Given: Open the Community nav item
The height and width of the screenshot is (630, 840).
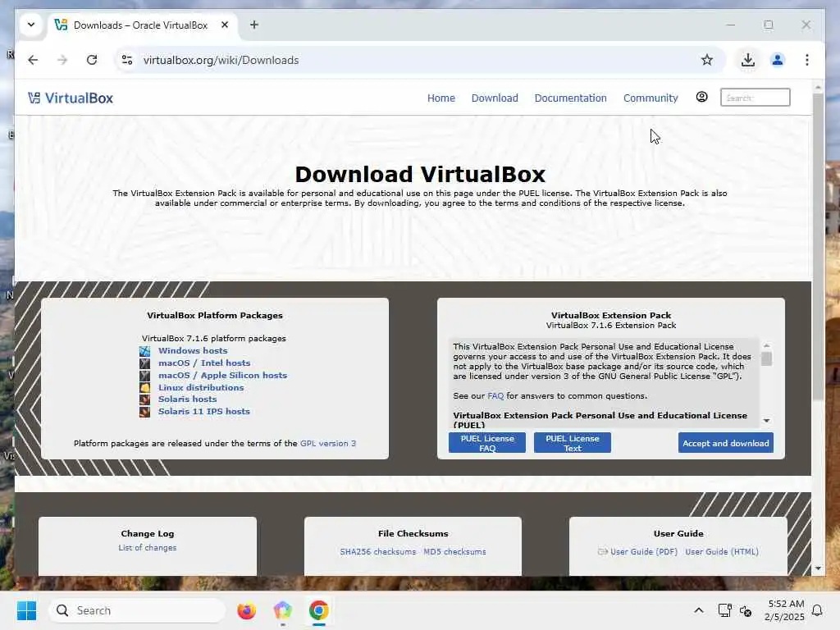Looking at the screenshot, I should [x=651, y=98].
